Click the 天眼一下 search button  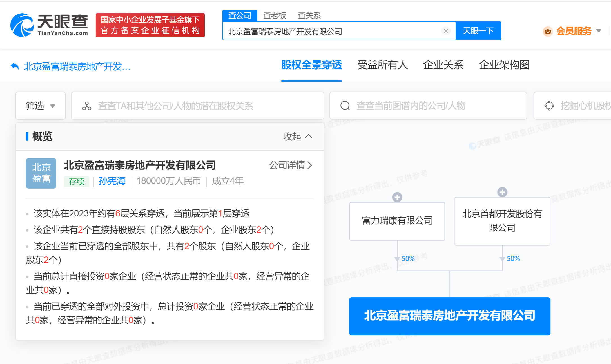point(478,31)
